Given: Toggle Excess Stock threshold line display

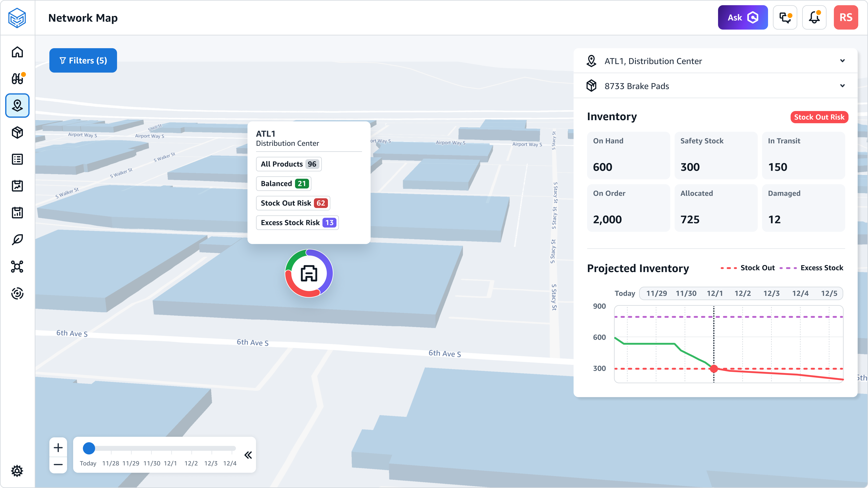Looking at the screenshot, I should [812, 267].
